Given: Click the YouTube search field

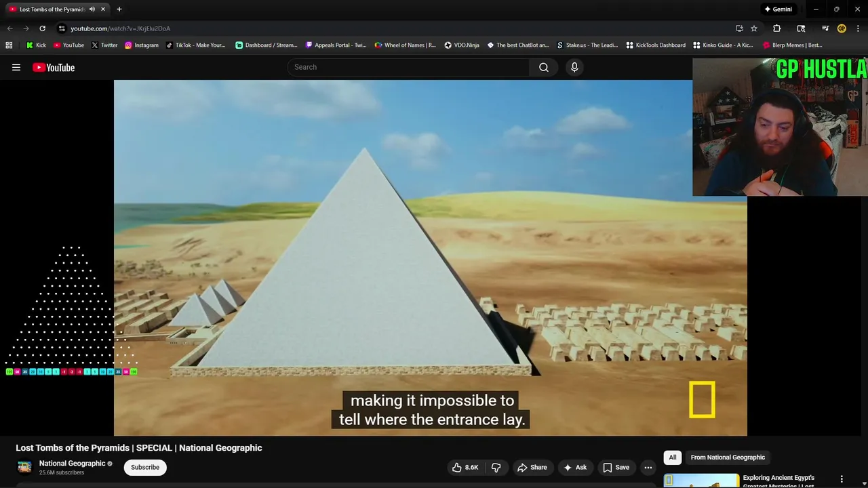Looking at the screenshot, I should click(x=409, y=67).
